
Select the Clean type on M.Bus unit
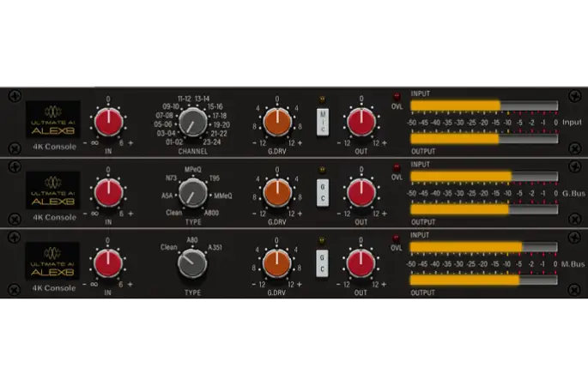[168, 248]
